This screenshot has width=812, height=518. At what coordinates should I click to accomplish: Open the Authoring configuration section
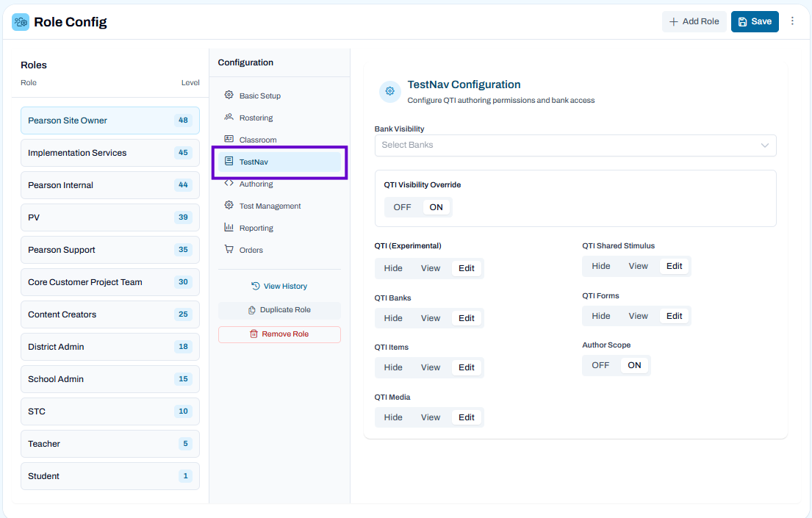(x=280, y=184)
